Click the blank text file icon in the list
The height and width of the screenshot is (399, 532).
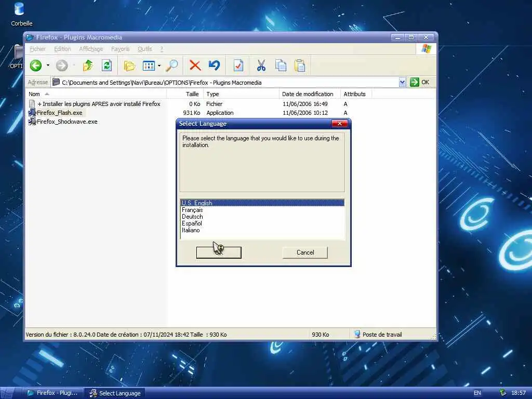pos(32,104)
